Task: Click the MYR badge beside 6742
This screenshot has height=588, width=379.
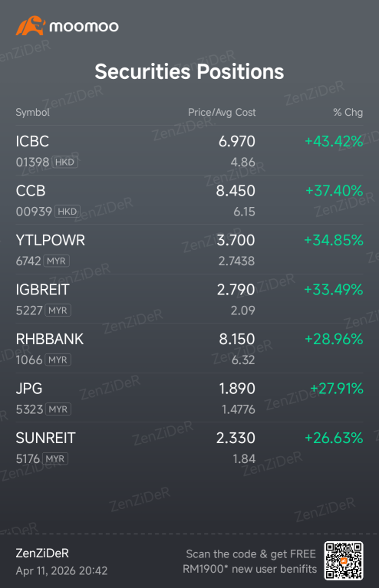Action: tap(56, 261)
